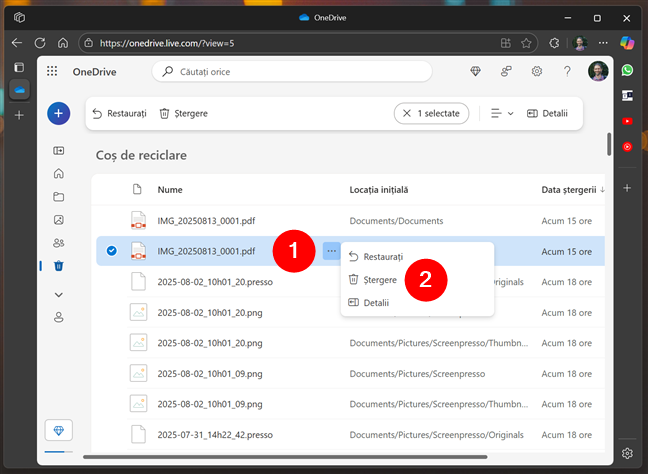Image resolution: width=648 pixels, height=474 pixels.
Task: Open the help question mark icon
Action: click(567, 71)
